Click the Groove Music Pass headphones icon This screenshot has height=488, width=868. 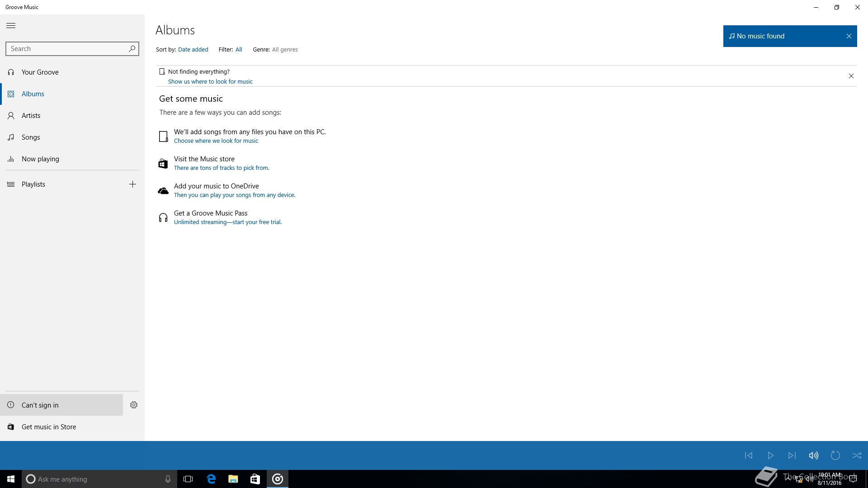pyautogui.click(x=163, y=218)
